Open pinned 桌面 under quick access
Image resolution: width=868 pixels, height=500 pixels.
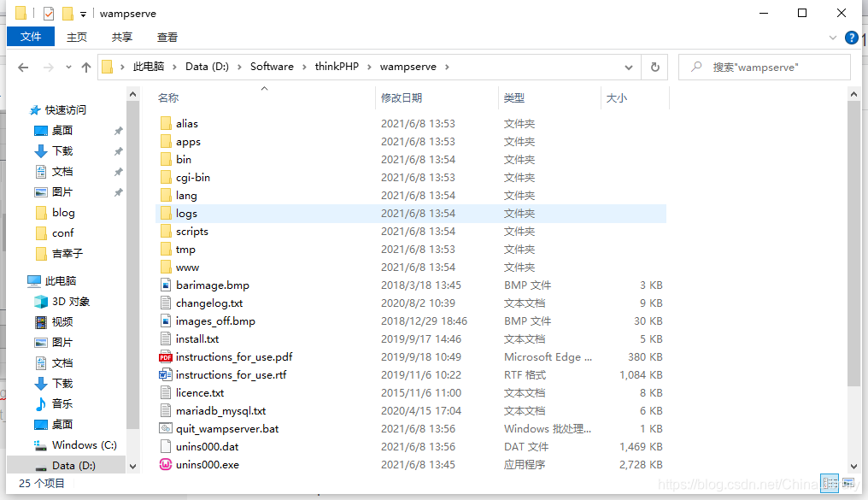[62, 131]
